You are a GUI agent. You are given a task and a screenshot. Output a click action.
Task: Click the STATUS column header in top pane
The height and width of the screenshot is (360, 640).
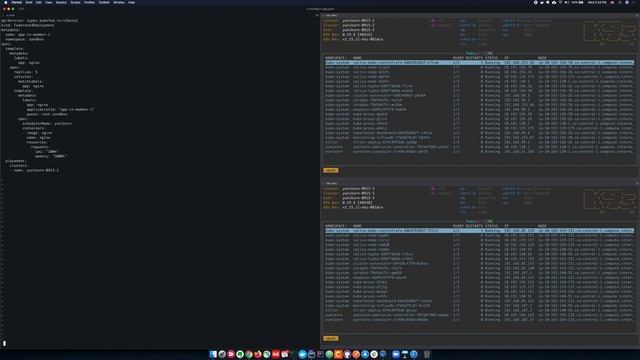coord(491,58)
